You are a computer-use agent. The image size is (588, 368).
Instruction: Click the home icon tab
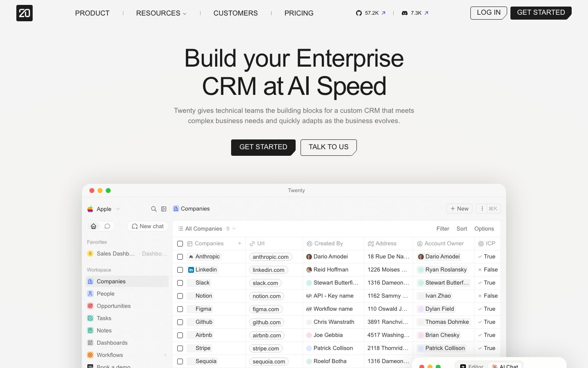click(x=94, y=226)
